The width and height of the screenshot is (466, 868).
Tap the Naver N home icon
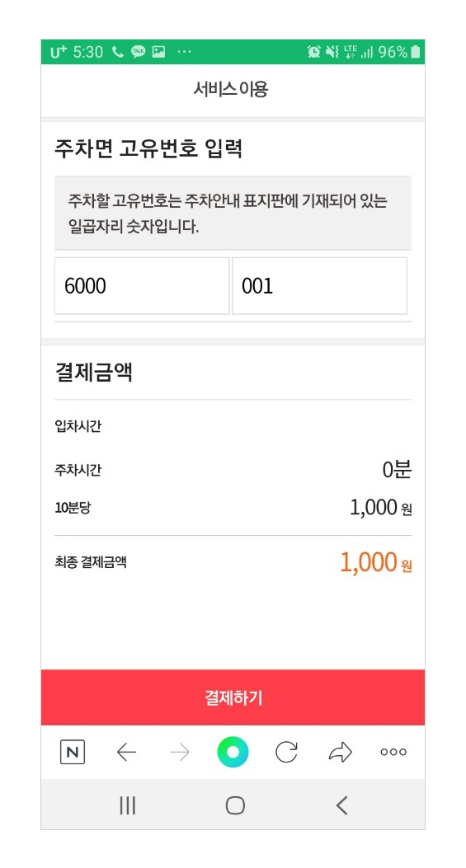73,752
